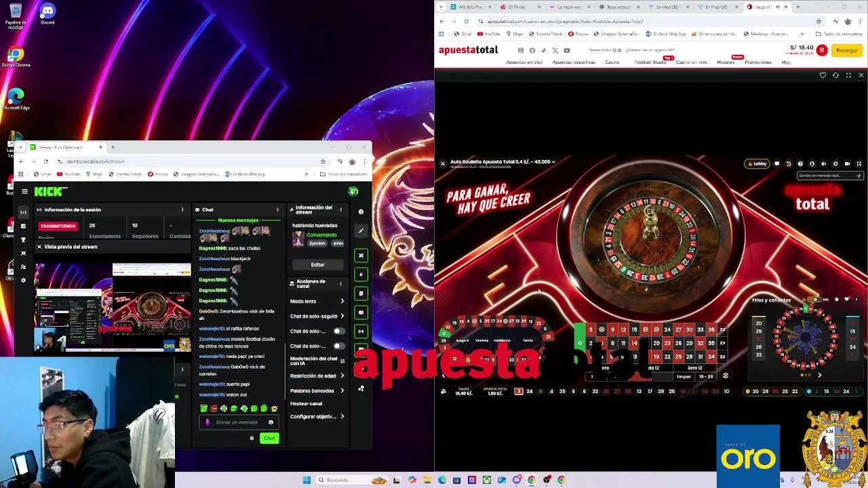This screenshot has width=868, height=488.
Task: Add game to favorites with heart icon
Action: tap(823, 75)
